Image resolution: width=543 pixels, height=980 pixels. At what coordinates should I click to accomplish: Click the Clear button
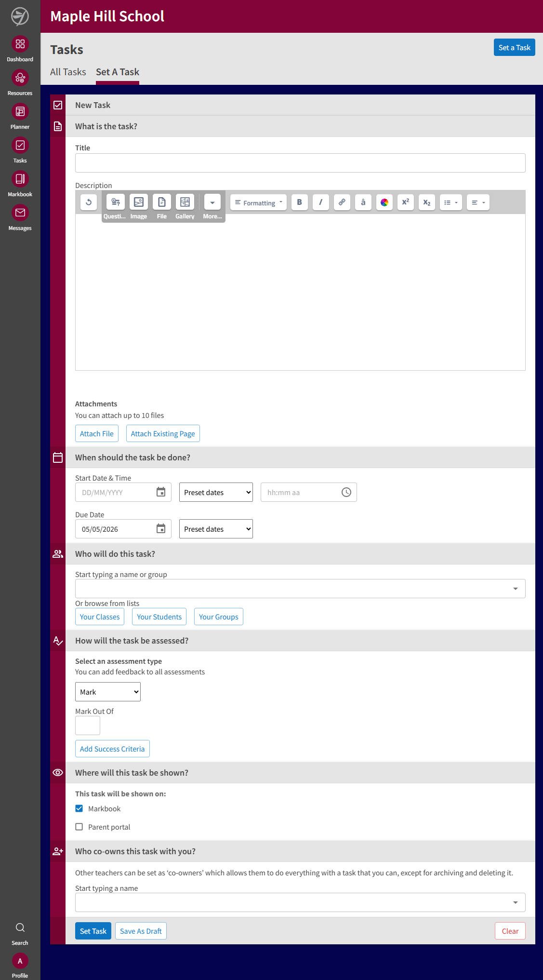pos(510,931)
